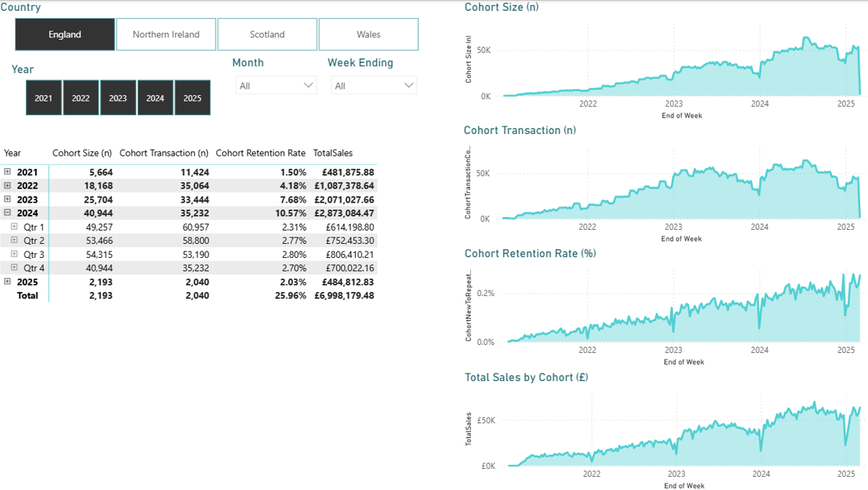
Task: Choose 2023 from the Year slicer
Action: click(118, 97)
